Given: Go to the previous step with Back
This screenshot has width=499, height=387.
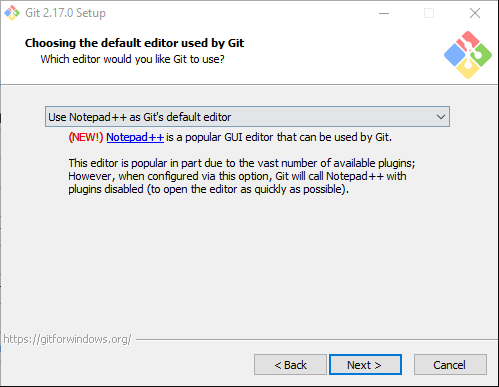Looking at the screenshot, I should (290, 365).
